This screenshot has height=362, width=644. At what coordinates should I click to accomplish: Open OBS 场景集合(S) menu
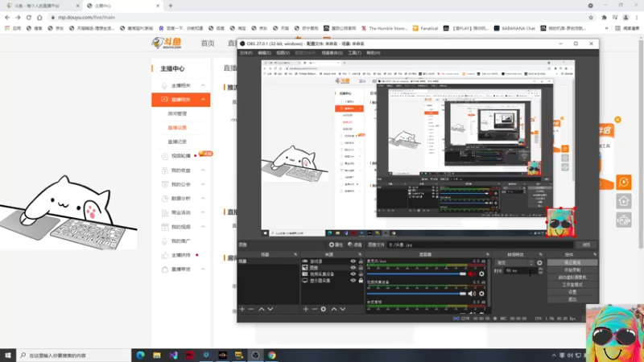[x=332, y=53]
